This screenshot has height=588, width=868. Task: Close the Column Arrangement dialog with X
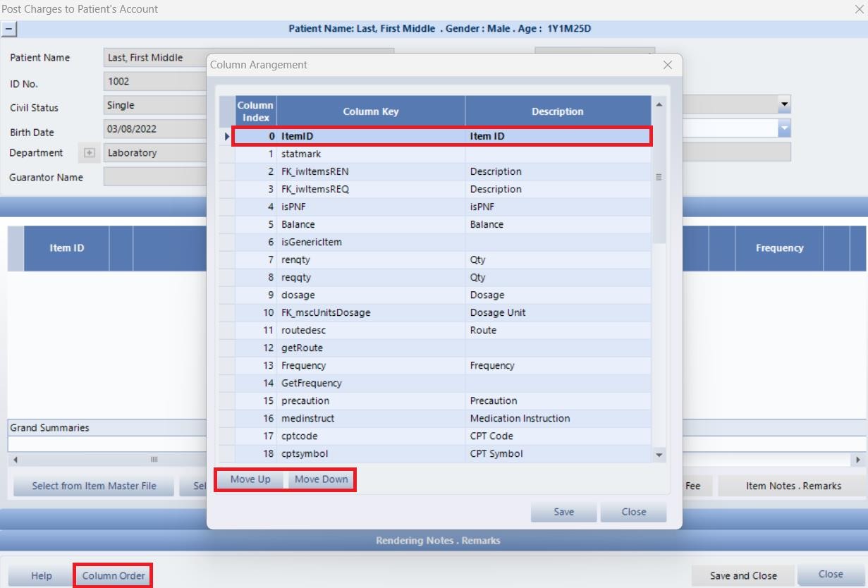[667, 65]
